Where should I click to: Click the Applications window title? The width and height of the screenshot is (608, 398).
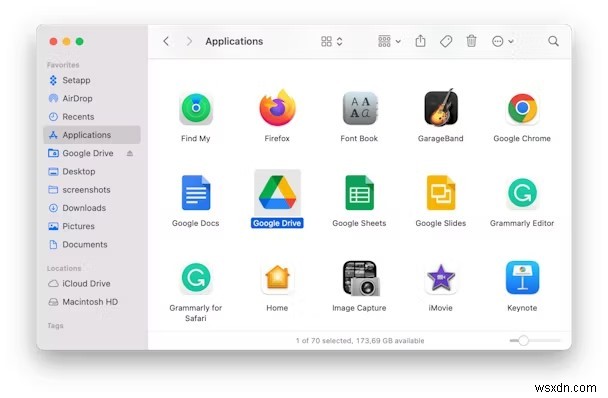pos(234,41)
